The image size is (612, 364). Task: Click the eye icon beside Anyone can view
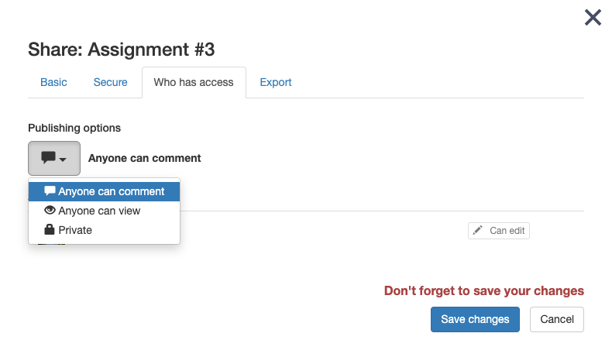coord(50,211)
